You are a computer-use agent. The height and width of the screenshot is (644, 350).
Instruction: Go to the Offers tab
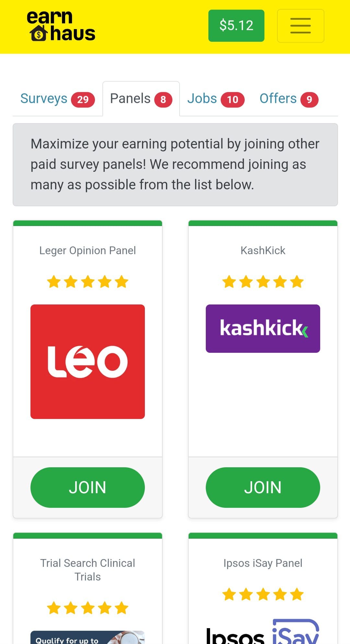pos(289,99)
